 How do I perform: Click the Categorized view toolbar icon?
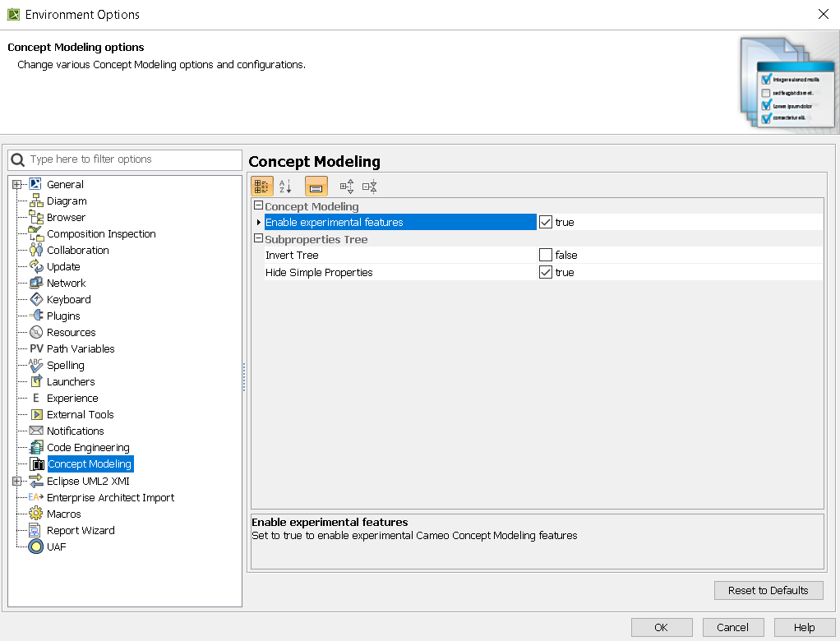tap(261, 187)
